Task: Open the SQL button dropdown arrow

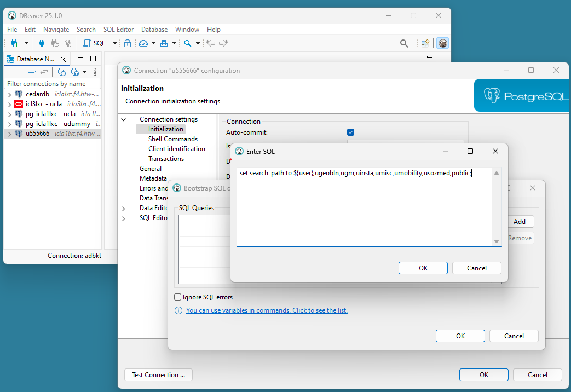Action: (x=114, y=43)
